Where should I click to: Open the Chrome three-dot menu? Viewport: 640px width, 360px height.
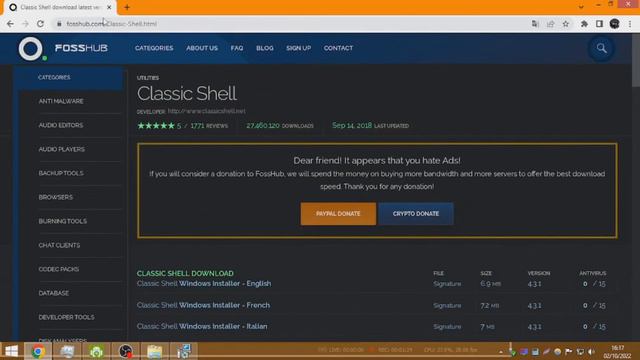click(631, 24)
